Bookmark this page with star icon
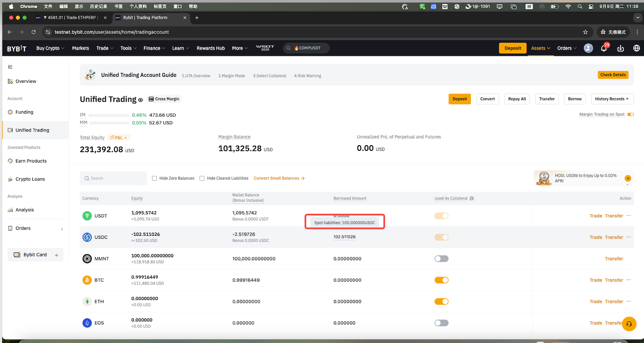 585,32
